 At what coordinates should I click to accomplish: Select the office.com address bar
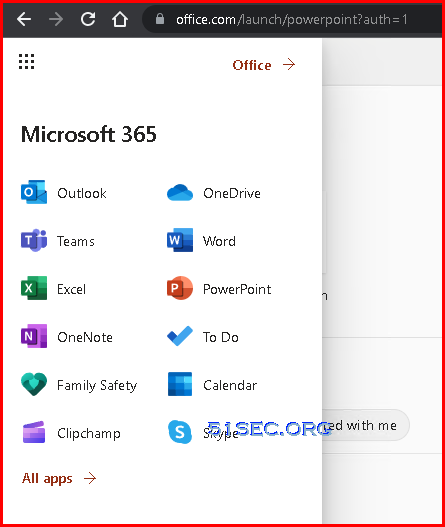click(292, 19)
